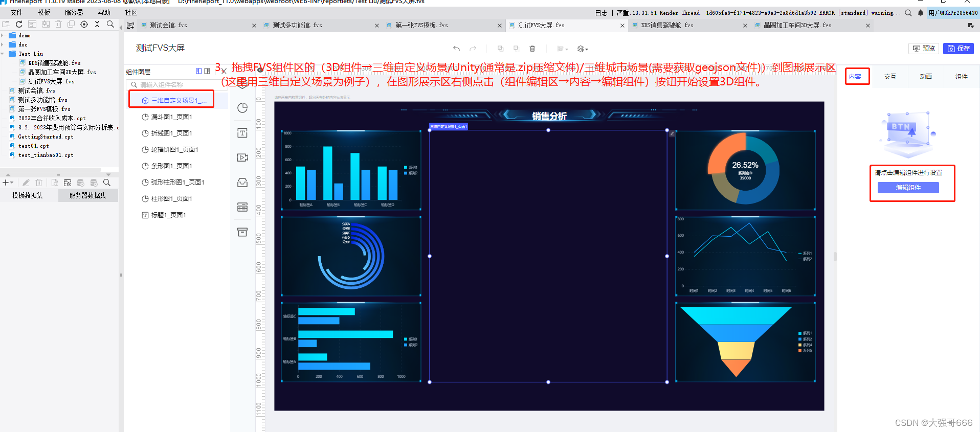The width and height of the screenshot is (980, 432).
Task: Click the template list icon before the tabs
Action: coord(130,26)
